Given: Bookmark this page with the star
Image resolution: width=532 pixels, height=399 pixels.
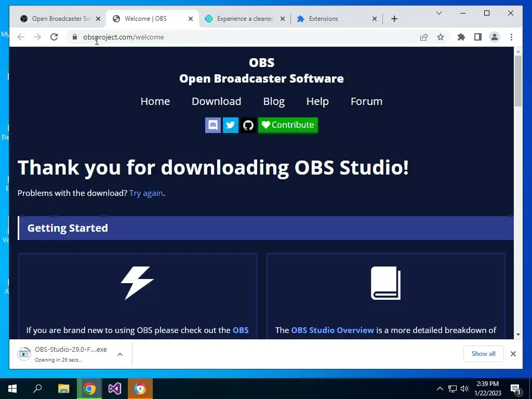Looking at the screenshot, I should point(441,37).
